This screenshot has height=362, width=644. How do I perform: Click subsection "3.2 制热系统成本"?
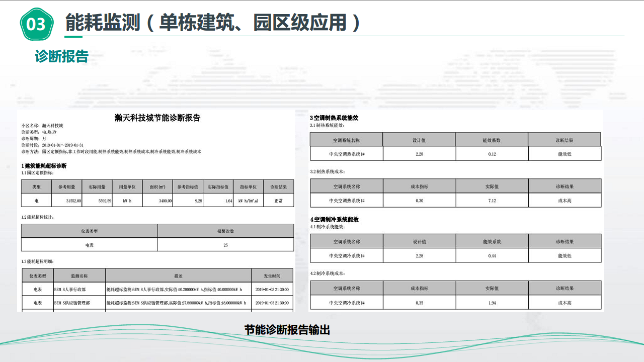327,171
